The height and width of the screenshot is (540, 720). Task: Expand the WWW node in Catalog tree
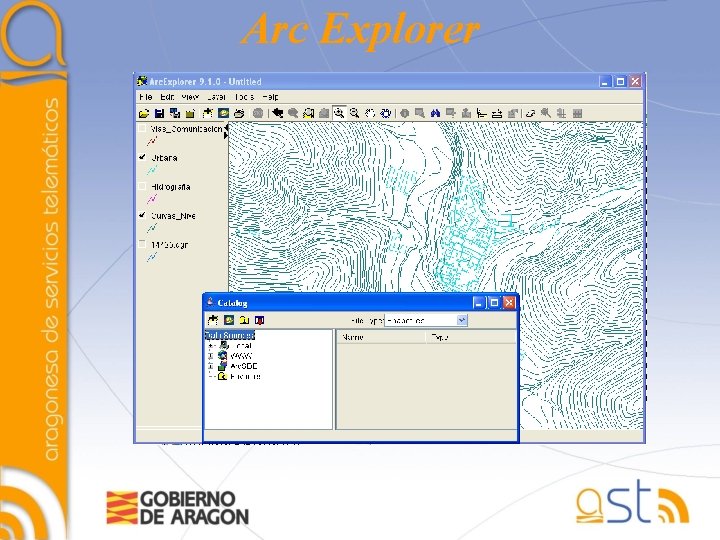[211, 356]
